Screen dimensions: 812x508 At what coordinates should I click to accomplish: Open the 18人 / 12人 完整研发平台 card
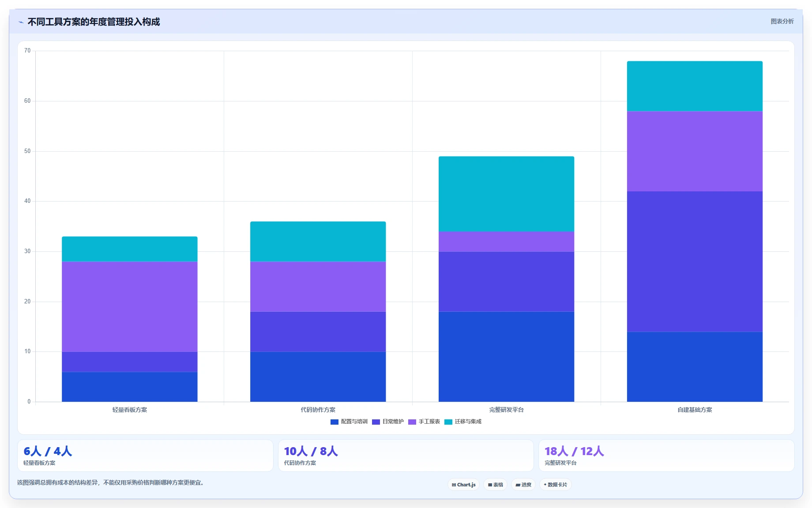pos(666,456)
